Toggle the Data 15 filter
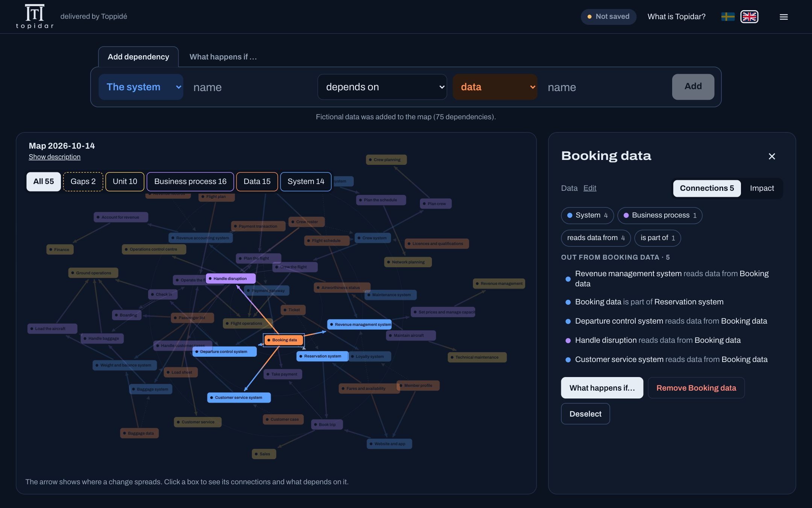Image resolution: width=812 pixels, height=508 pixels. (x=257, y=181)
